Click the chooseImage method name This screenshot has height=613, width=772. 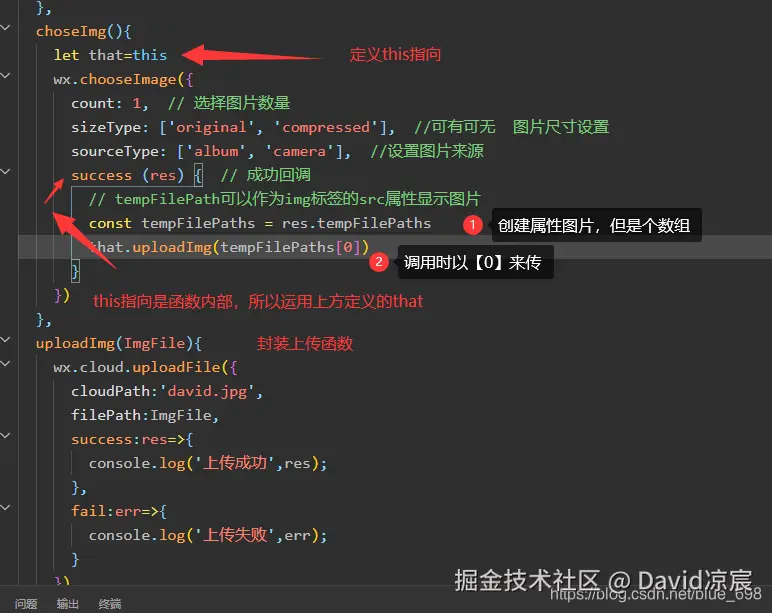[128, 79]
